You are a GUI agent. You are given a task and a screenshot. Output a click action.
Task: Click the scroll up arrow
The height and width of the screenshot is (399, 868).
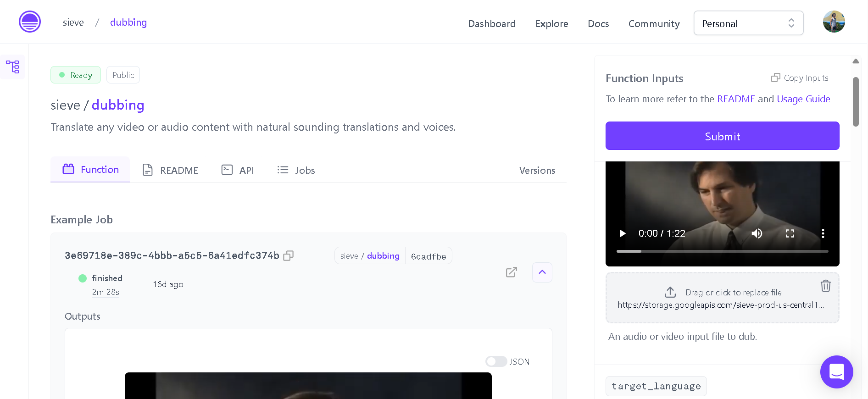pos(856,61)
